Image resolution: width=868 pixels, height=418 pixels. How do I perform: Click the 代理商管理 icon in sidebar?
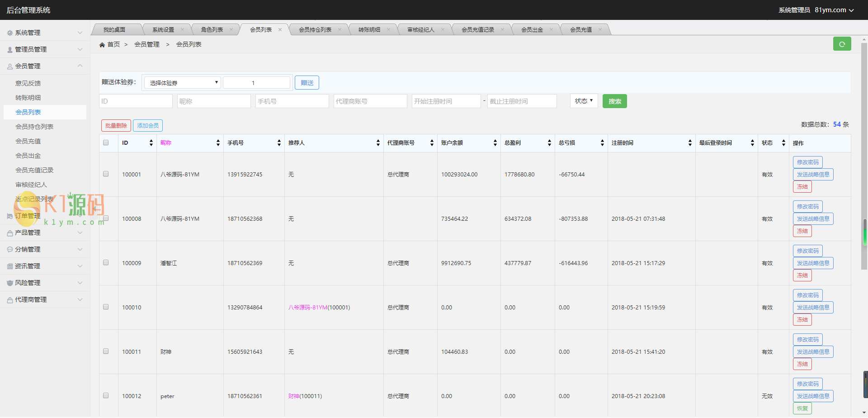10,300
